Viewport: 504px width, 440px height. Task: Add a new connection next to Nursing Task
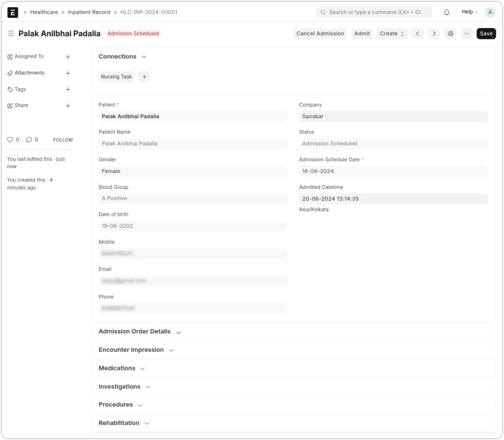(x=144, y=76)
